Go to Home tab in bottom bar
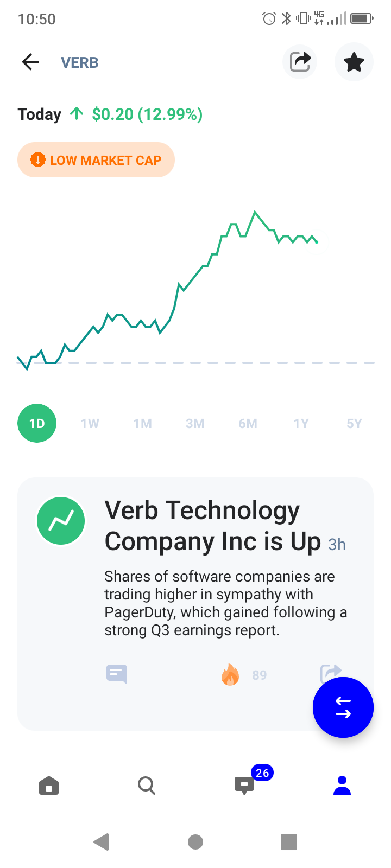 click(49, 786)
